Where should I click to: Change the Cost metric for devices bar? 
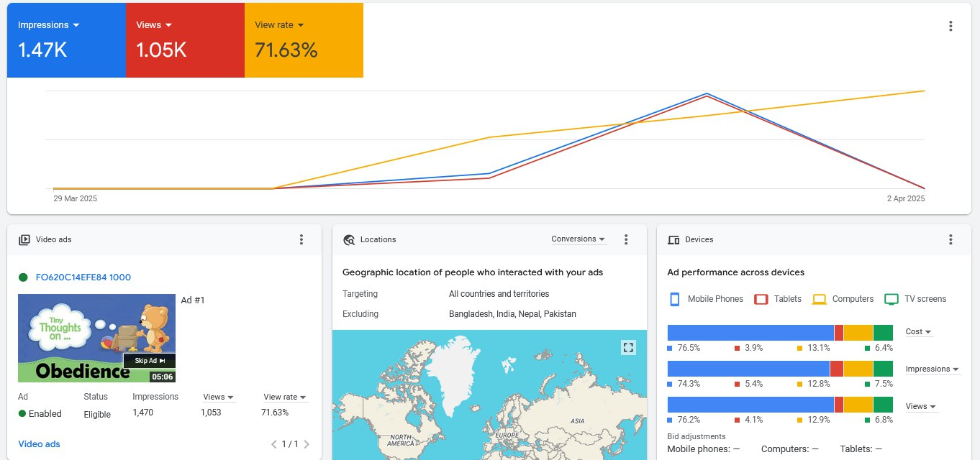pos(919,332)
